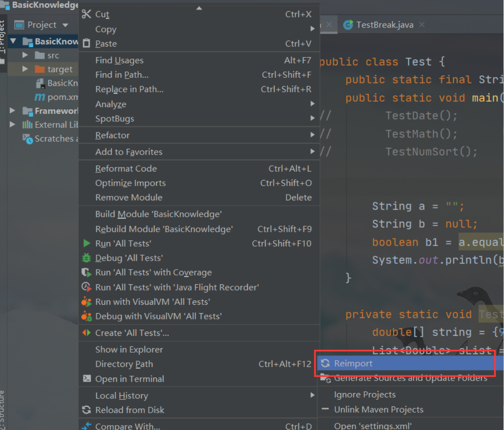
Task: Collapse the BasicKnowledge root module
Action: coord(13,41)
